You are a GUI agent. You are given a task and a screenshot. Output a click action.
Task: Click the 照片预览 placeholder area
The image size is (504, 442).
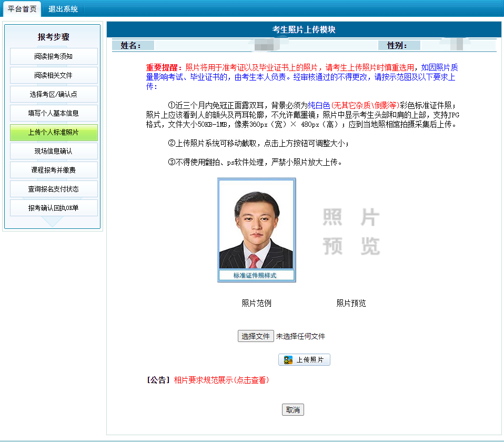point(351,232)
